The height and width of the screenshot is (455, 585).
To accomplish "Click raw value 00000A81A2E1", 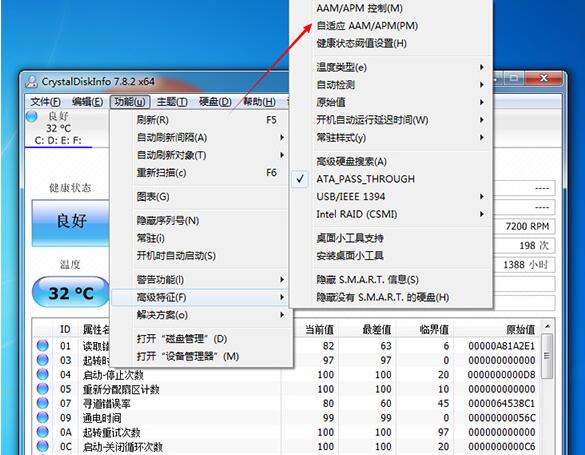I will tap(501, 346).
